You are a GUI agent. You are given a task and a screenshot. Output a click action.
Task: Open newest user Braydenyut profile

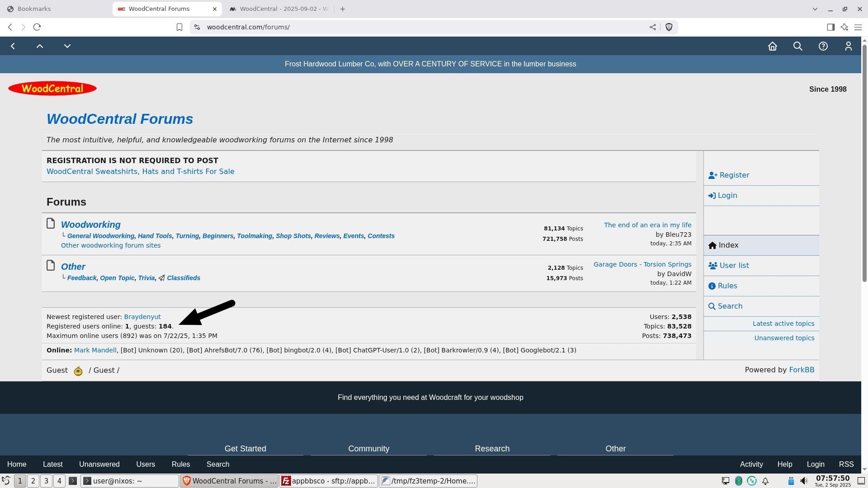pos(142,317)
